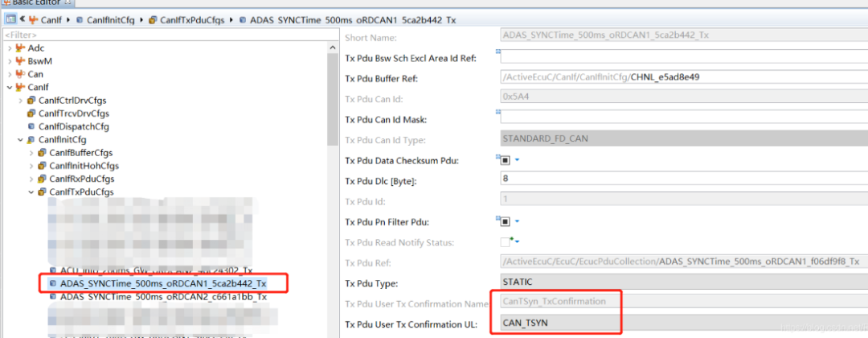The image size is (868, 338).
Task: Click the Can module icon in tree
Action: click(20, 74)
